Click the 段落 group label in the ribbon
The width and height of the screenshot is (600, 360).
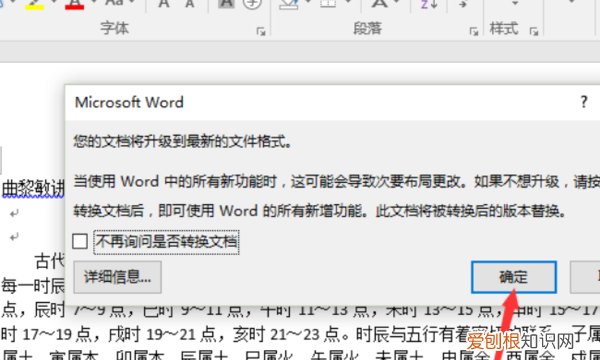[x=367, y=28]
